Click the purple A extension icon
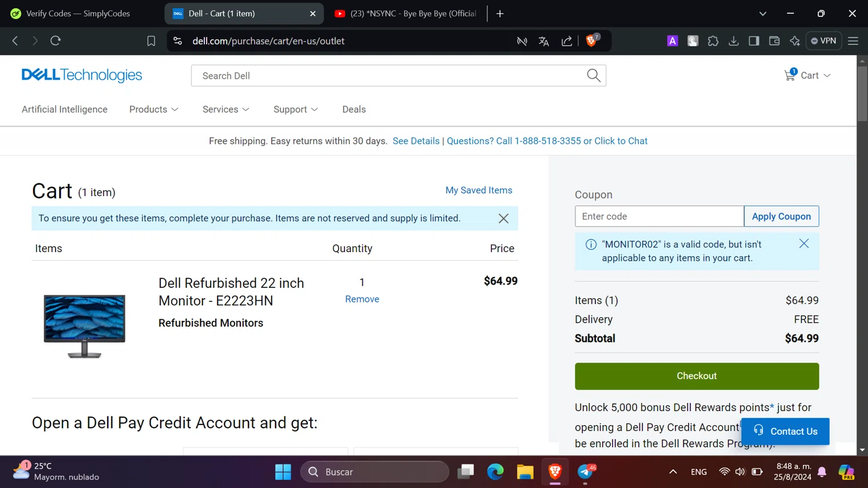Image resolution: width=868 pixels, height=488 pixels. pyautogui.click(x=672, y=41)
